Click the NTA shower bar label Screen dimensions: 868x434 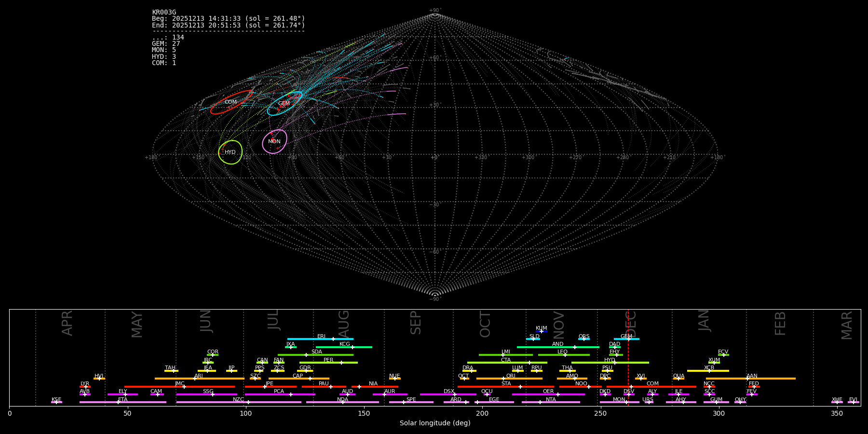pos(551,400)
